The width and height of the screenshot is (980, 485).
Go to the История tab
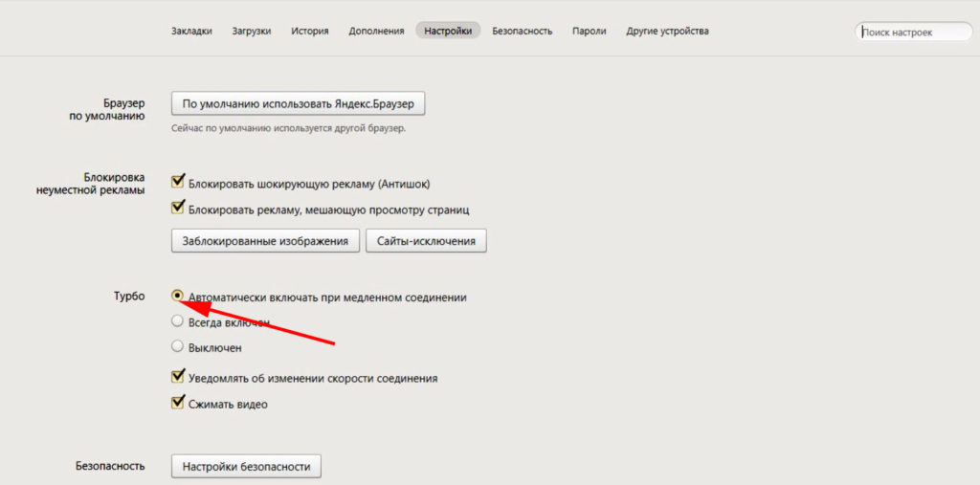tap(309, 31)
